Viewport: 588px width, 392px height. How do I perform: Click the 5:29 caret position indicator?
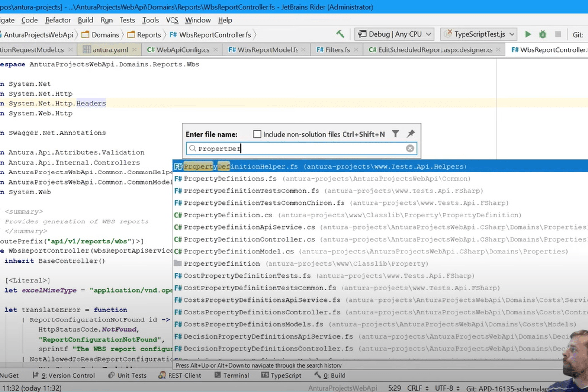point(394,388)
